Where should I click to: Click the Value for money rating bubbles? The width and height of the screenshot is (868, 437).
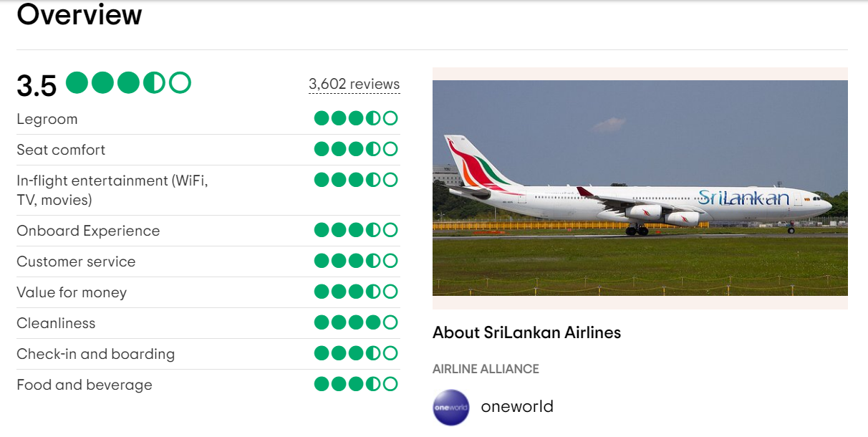click(356, 292)
